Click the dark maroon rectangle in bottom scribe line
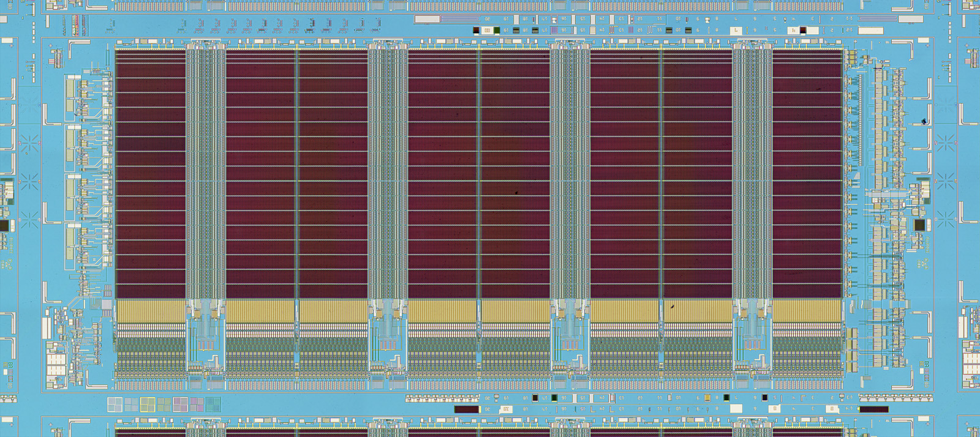The width and height of the screenshot is (980, 437). 466,409
